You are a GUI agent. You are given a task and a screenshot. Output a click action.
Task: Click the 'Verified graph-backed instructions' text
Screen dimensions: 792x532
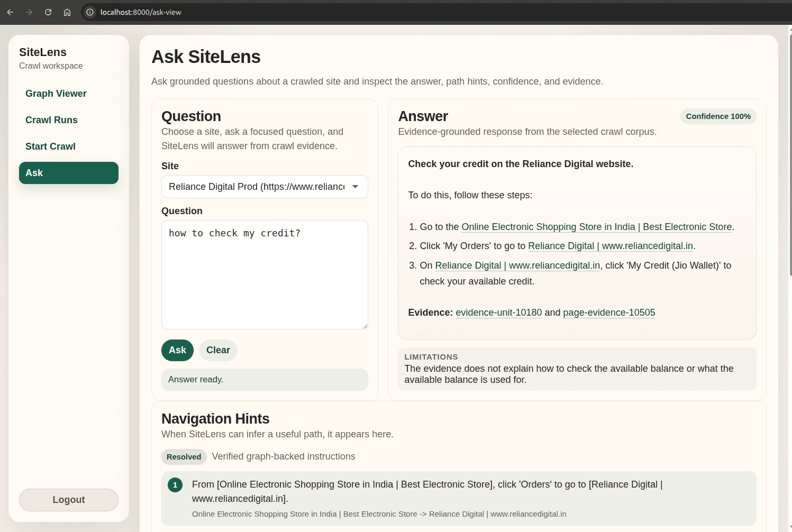pyautogui.click(x=284, y=456)
